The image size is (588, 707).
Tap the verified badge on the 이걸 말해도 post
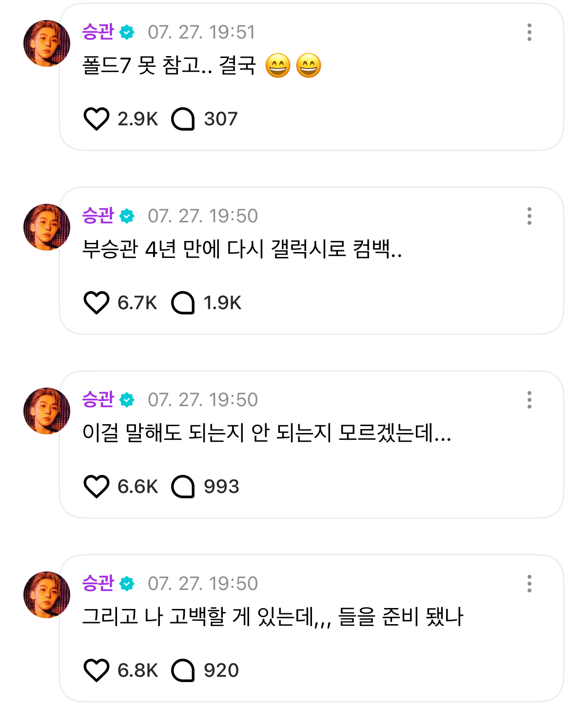click(x=127, y=400)
